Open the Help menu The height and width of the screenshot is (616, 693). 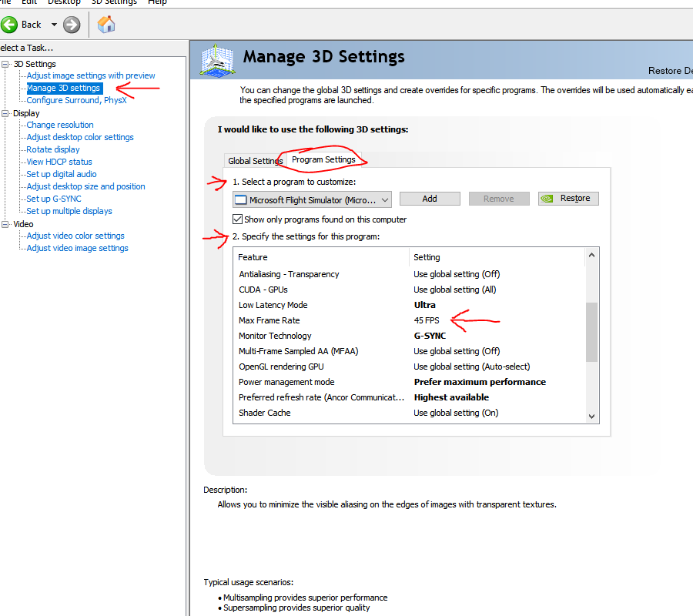[157, 2]
